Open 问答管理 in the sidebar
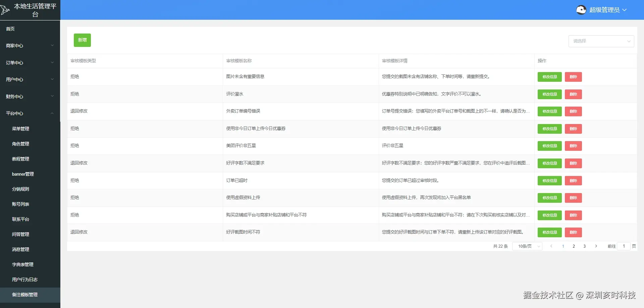Viewport: 644px width, 308px height. click(x=30, y=234)
